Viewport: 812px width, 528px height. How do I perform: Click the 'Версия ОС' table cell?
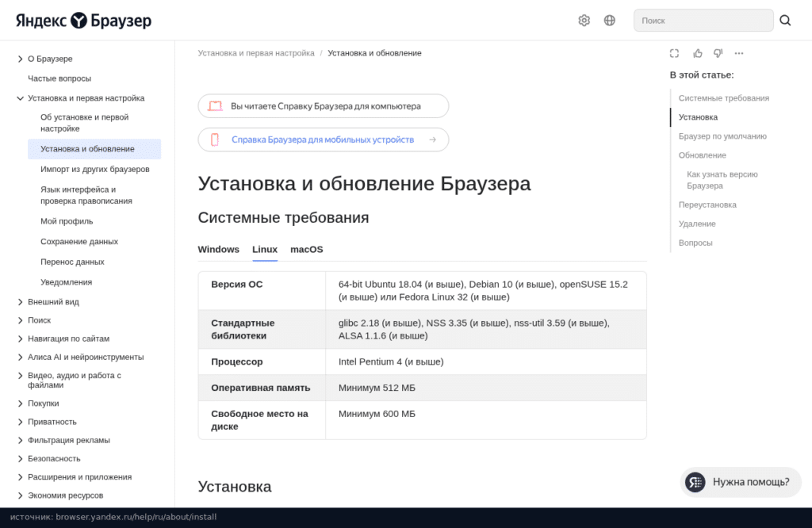[x=262, y=290]
